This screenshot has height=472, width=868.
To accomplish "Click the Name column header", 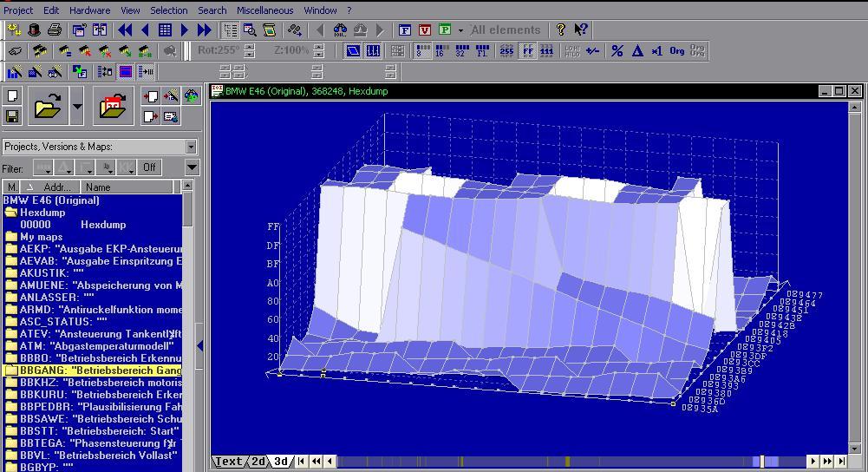I will click(98, 187).
